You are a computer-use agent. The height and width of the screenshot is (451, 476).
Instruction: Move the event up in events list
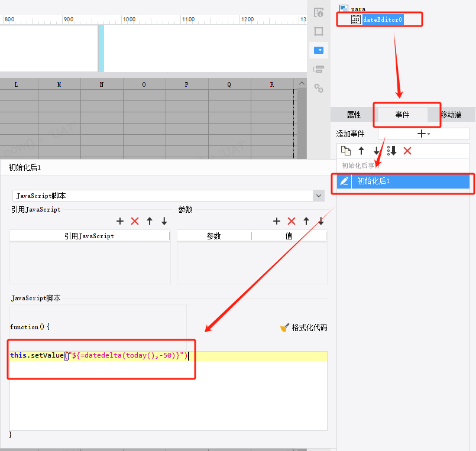tap(361, 151)
